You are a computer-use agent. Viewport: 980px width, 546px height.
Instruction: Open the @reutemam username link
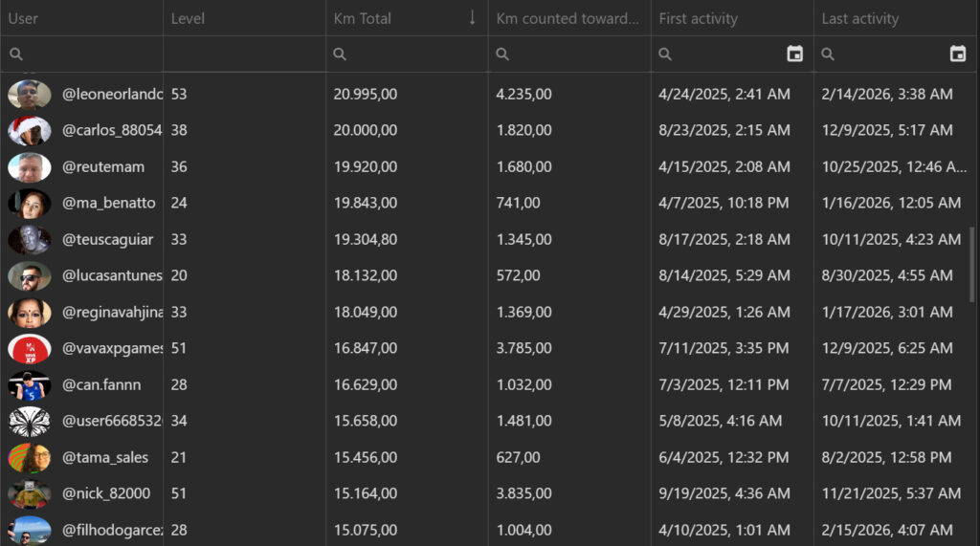103,166
